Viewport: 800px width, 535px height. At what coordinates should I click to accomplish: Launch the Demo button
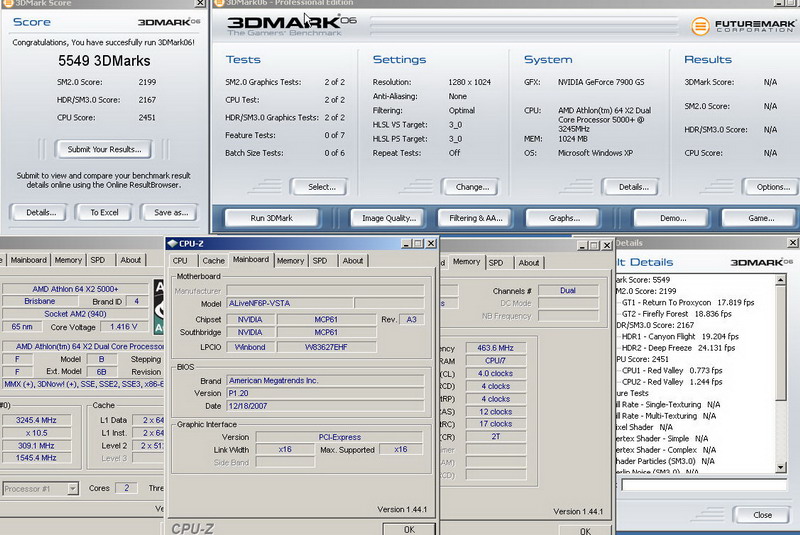670,218
